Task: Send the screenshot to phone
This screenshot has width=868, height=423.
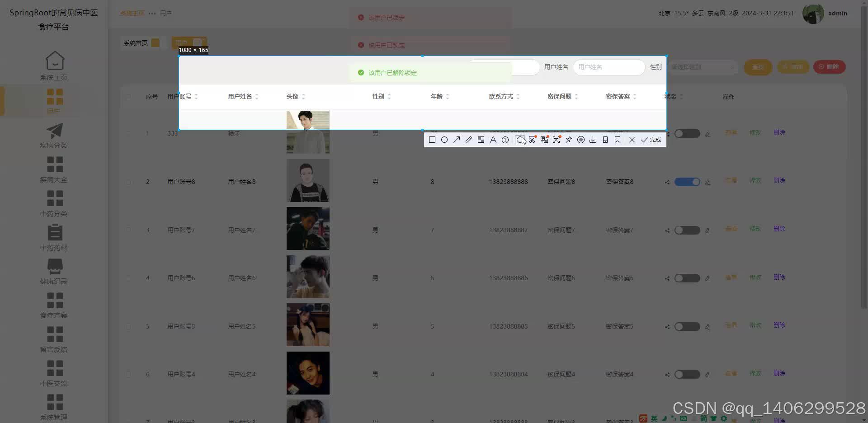Action: (605, 140)
